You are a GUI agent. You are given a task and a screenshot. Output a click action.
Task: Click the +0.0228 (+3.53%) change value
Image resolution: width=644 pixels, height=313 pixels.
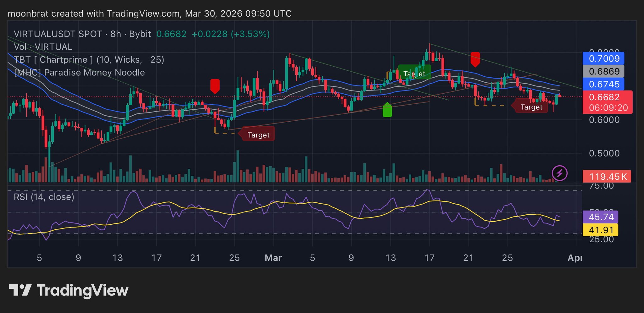click(x=230, y=34)
